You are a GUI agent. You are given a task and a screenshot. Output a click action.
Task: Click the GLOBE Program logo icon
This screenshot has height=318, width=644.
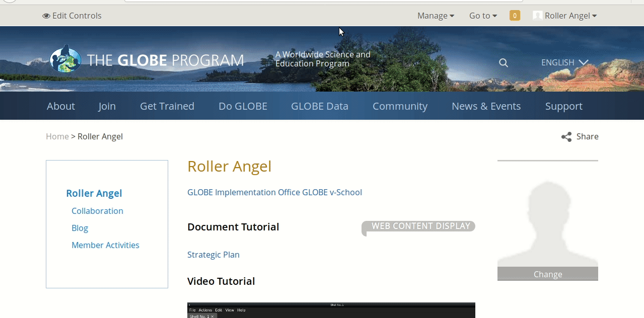(65, 59)
